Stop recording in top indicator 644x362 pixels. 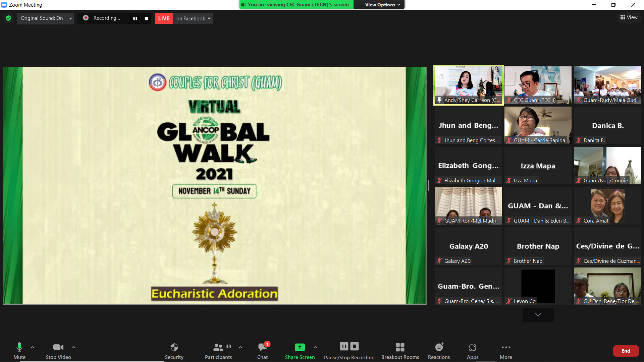click(x=146, y=18)
